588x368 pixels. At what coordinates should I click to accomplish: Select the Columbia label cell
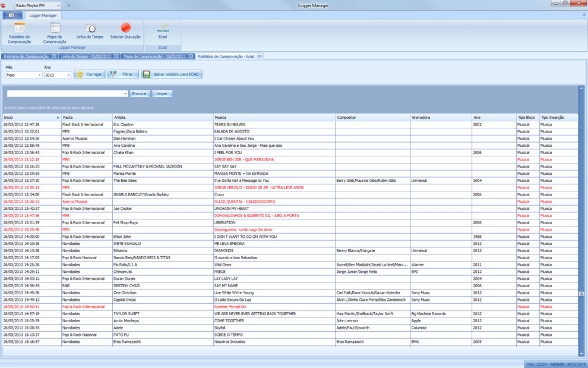point(441,328)
